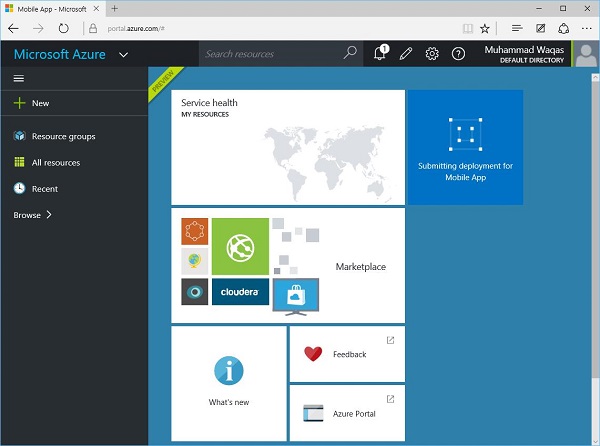Click the Resource groups cube icon

click(20, 136)
